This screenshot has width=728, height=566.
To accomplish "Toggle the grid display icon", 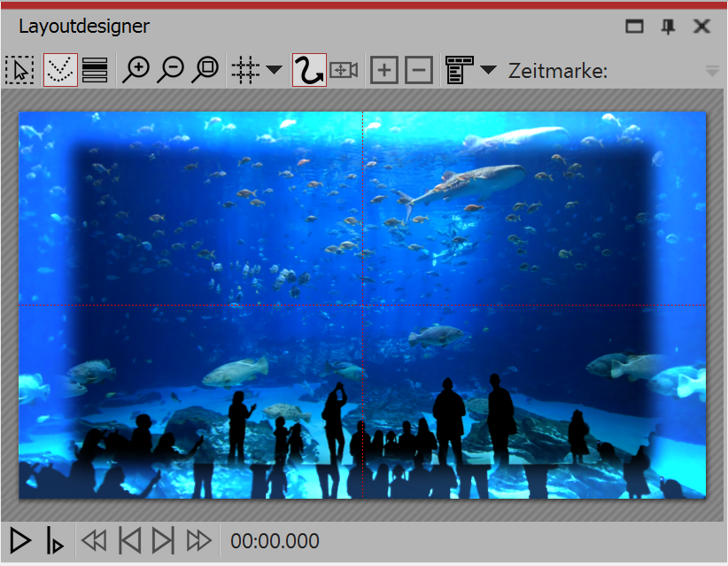I will tap(245, 70).
